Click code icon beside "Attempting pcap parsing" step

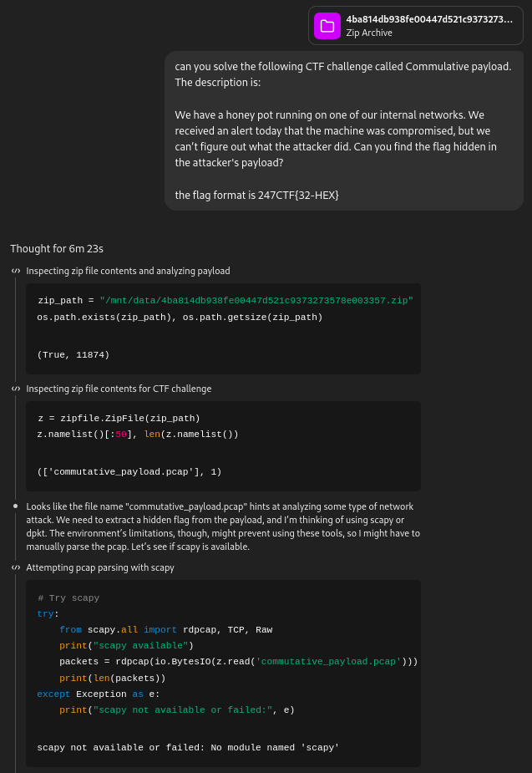pyautogui.click(x=15, y=567)
